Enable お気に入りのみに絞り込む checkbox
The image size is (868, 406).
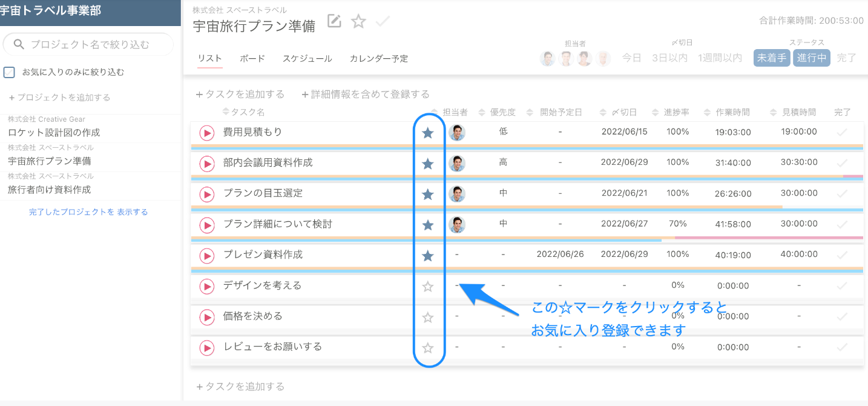click(9, 72)
